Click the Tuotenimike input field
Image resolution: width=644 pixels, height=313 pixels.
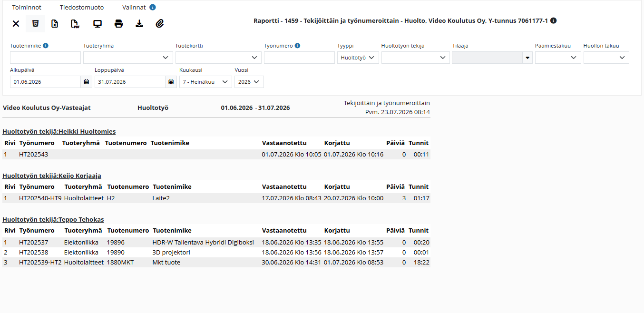pyautogui.click(x=45, y=58)
